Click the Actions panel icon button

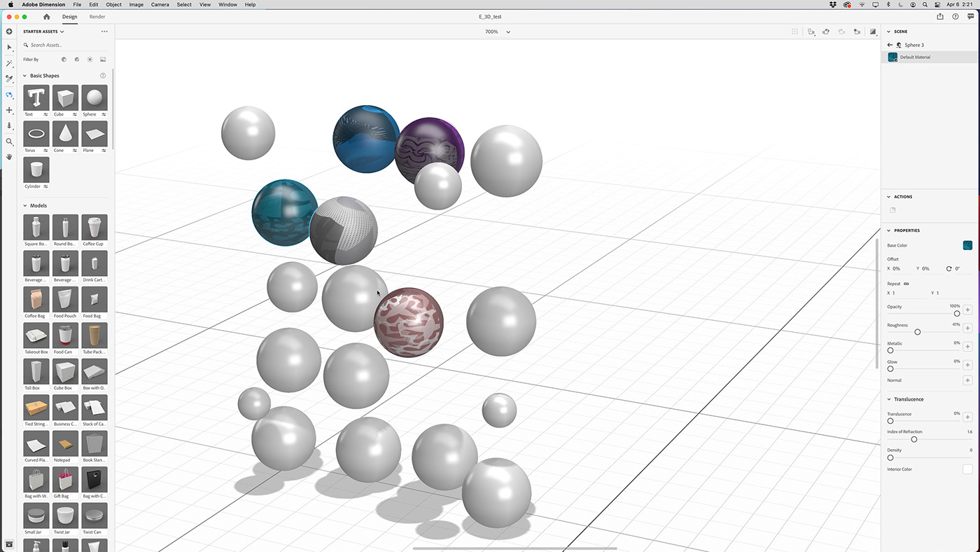click(892, 210)
